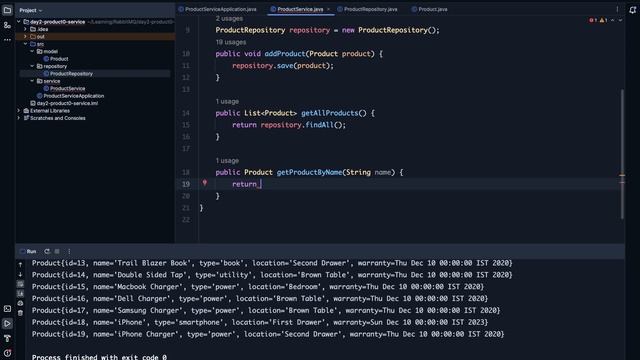
Task: Expand External Libraries node
Action: [x=19, y=111]
